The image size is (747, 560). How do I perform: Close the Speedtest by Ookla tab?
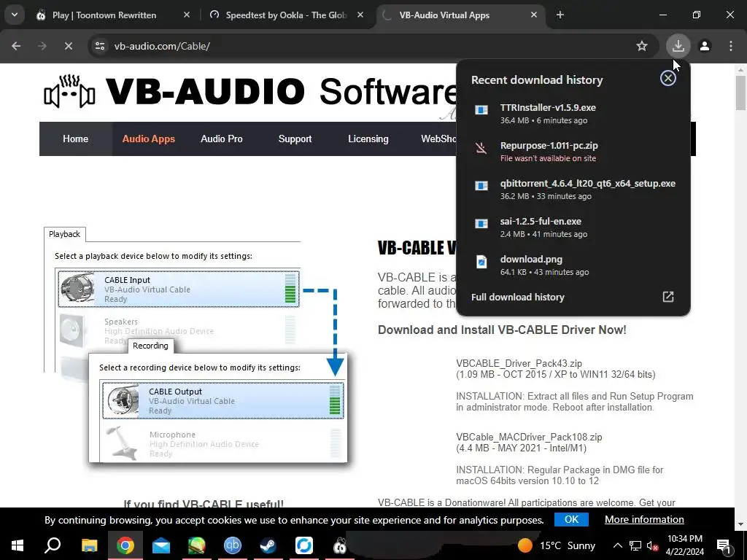coord(360,15)
